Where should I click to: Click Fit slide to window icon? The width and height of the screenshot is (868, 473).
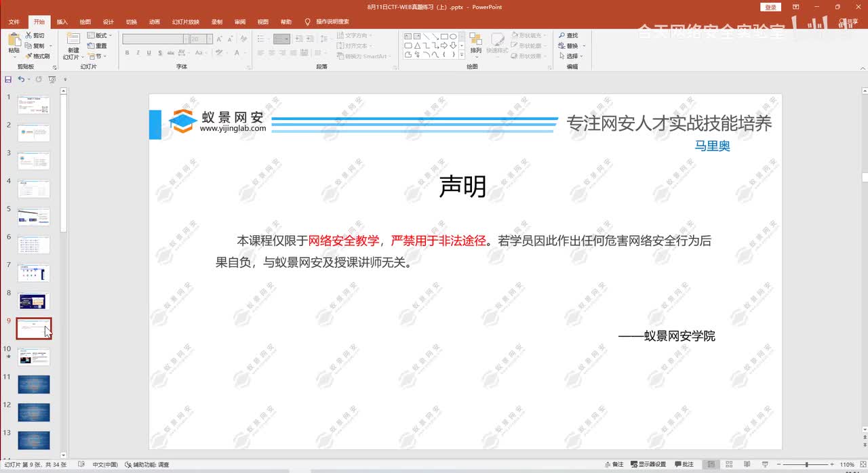[862, 464]
